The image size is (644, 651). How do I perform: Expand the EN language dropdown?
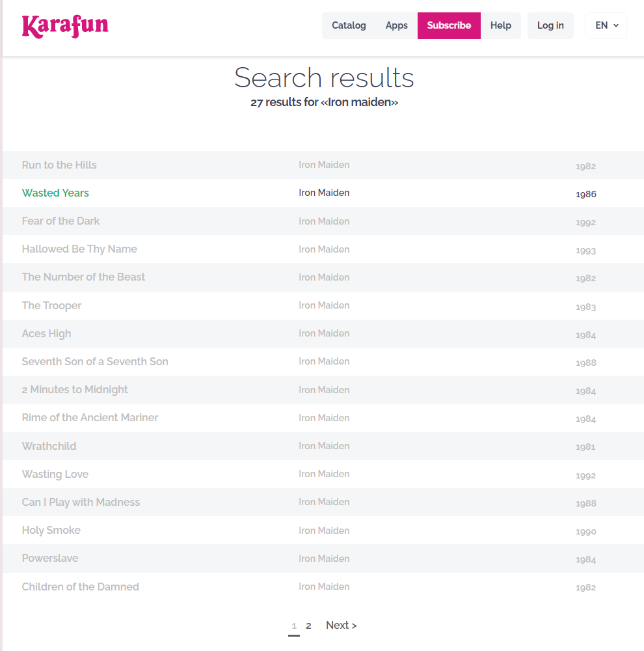tap(606, 26)
